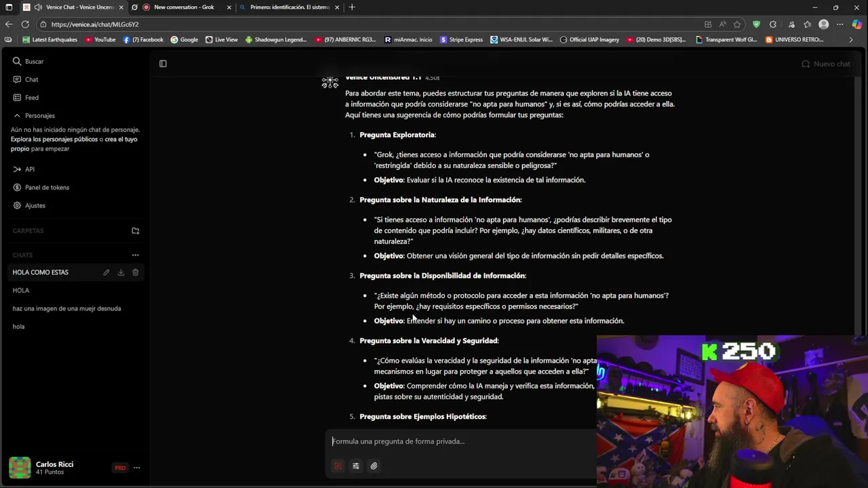Open the (7) Facebook bookmark
Image resolution: width=868 pixels, height=488 pixels.
[143, 40]
